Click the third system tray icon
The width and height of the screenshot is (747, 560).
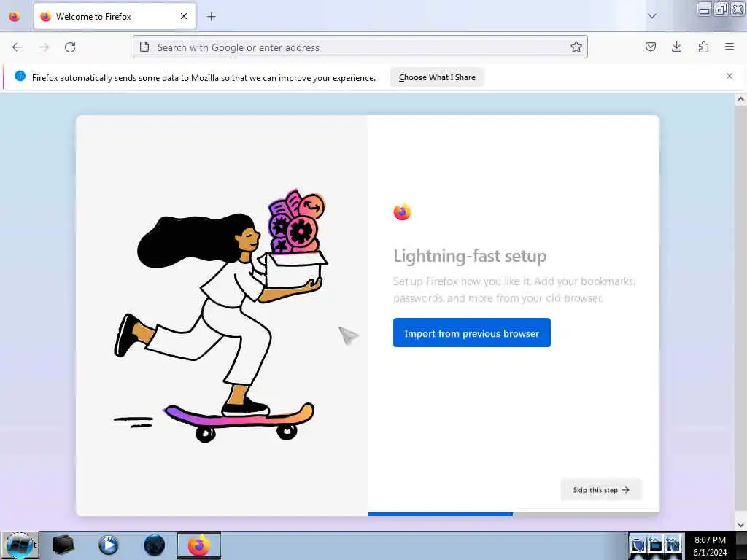click(673, 544)
